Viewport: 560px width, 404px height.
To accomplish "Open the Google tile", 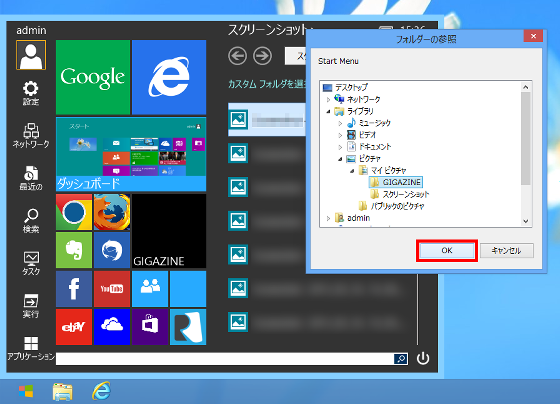I will pyautogui.click(x=93, y=77).
